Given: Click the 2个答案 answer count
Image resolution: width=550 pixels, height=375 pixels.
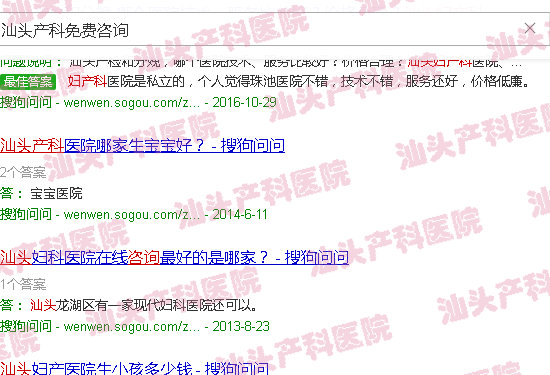Looking at the screenshot, I should tap(23, 173).
